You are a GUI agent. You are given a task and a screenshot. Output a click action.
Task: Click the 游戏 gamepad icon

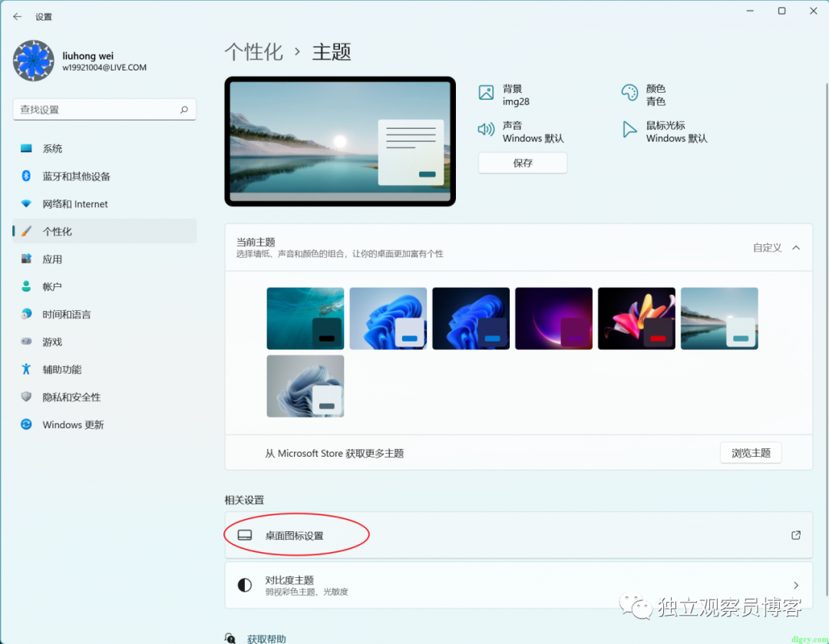[x=26, y=342]
